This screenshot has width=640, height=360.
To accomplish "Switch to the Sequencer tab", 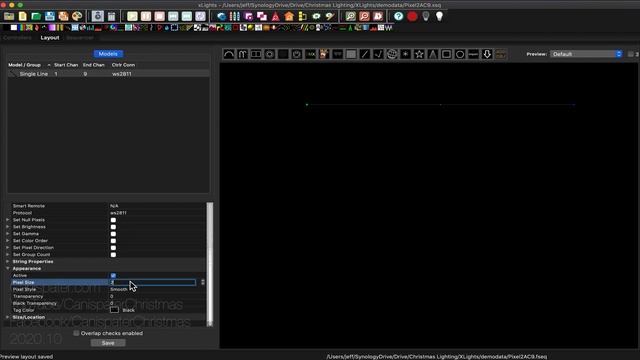I will (x=80, y=38).
